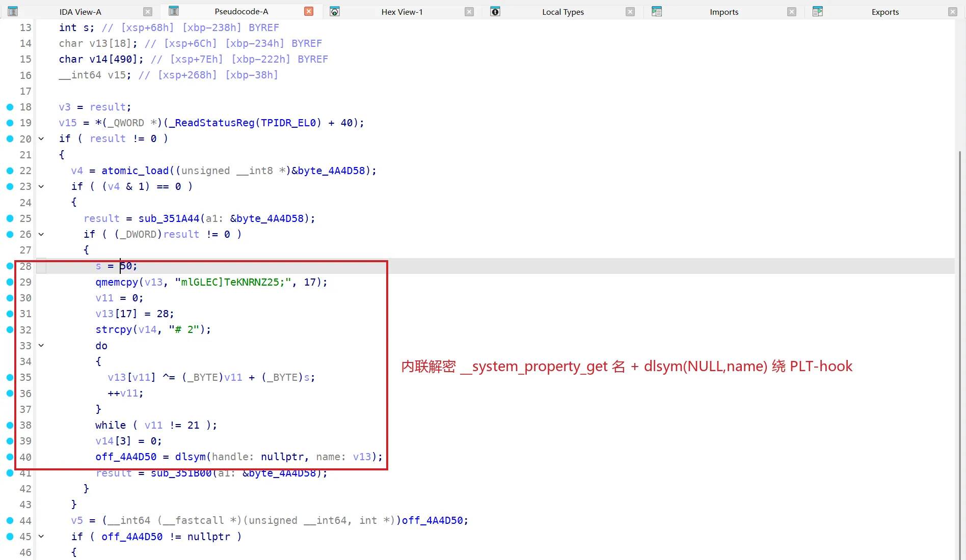This screenshot has height=560, width=966.
Task: Close the Imports tab
Action: click(x=792, y=12)
